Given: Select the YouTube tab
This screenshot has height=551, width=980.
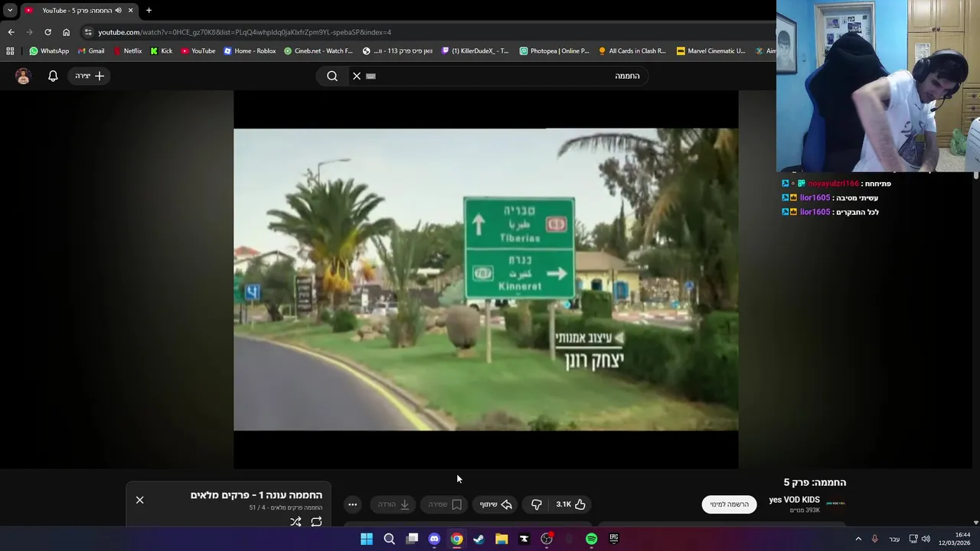Looking at the screenshot, I should click(x=78, y=11).
